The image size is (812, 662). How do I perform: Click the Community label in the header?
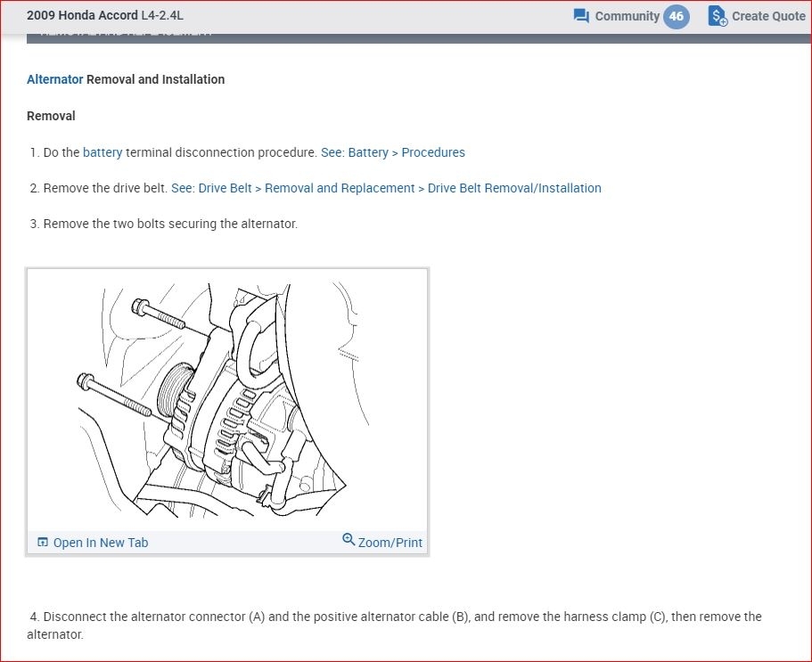click(627, 16)
